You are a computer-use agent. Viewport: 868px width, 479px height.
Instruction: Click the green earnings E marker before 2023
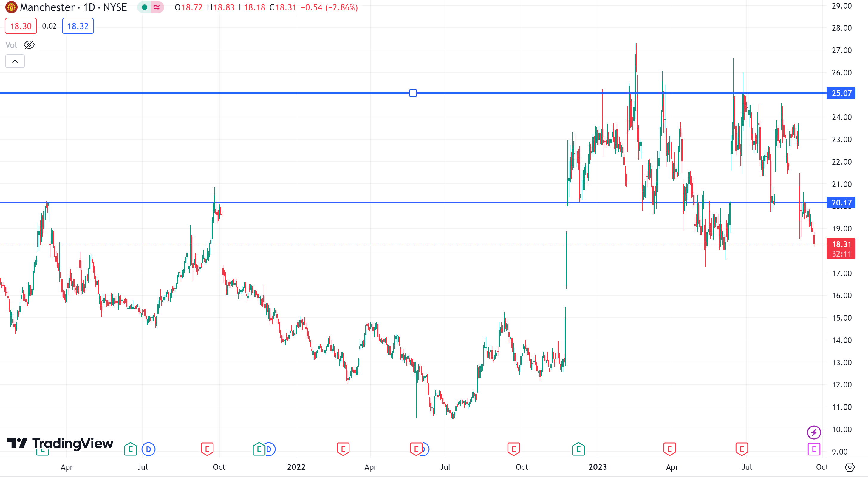pos(578,450)
